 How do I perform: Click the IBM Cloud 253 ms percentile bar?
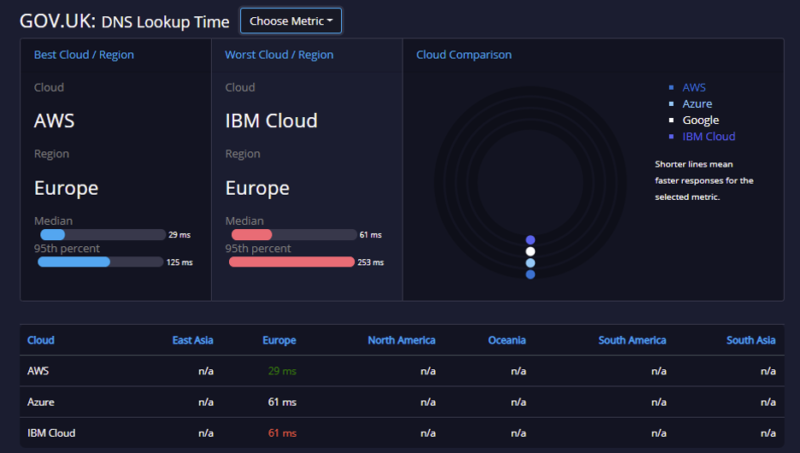click(x=292, y=262)
